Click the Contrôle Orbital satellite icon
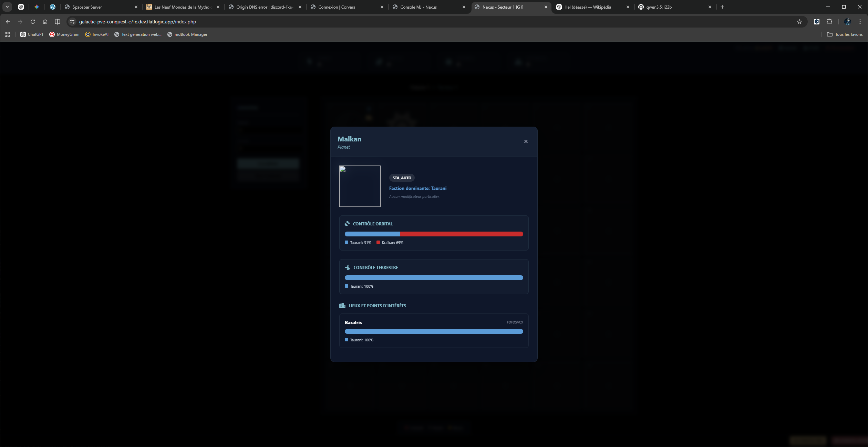The width and height of the screenshot is (868, 447). tap(347, 224)
